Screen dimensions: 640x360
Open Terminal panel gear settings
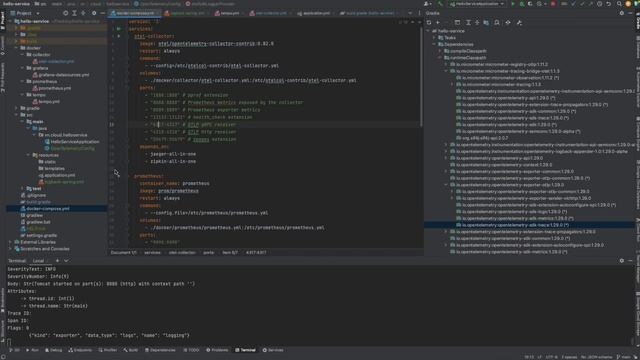(x=622, y=260)
